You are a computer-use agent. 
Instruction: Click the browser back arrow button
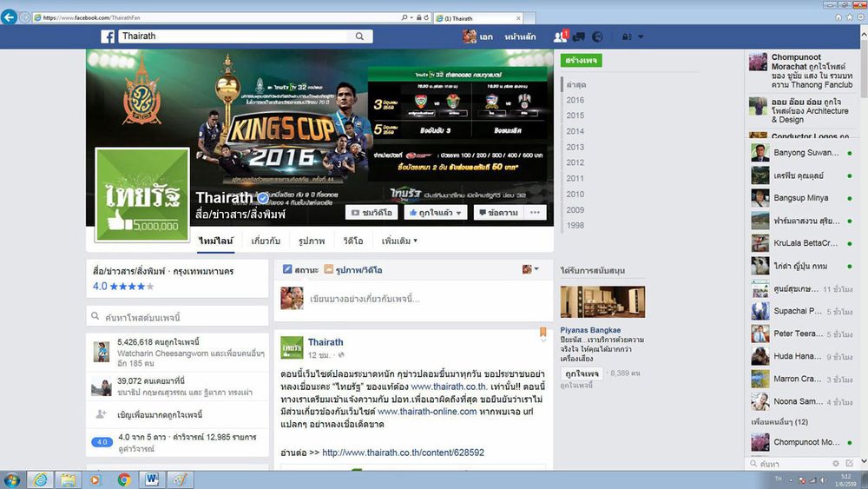[9, 17]
